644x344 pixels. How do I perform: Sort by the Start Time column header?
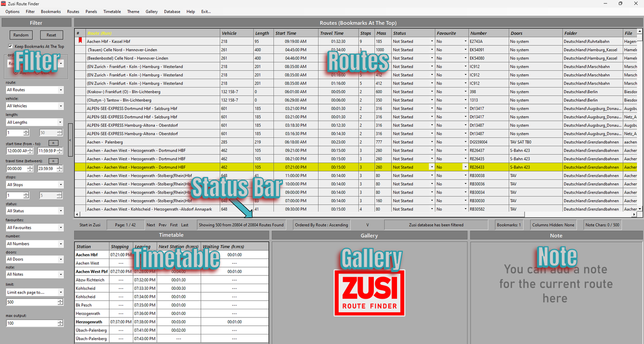[296, 33]
